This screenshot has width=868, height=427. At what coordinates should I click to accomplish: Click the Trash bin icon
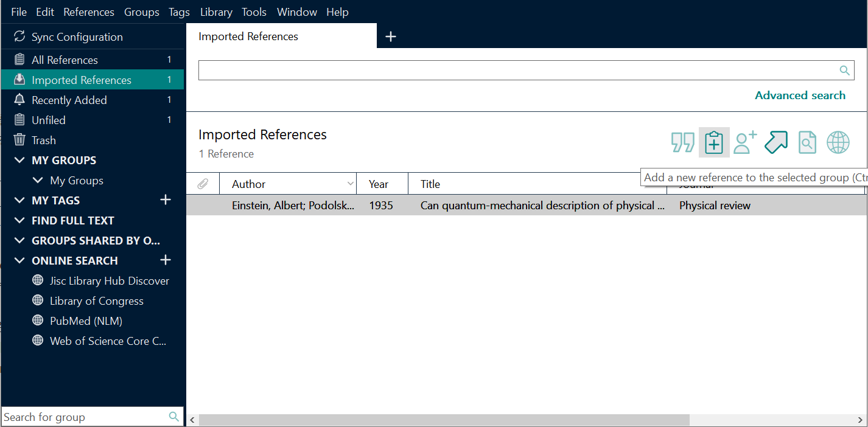[x=19, y=140]
